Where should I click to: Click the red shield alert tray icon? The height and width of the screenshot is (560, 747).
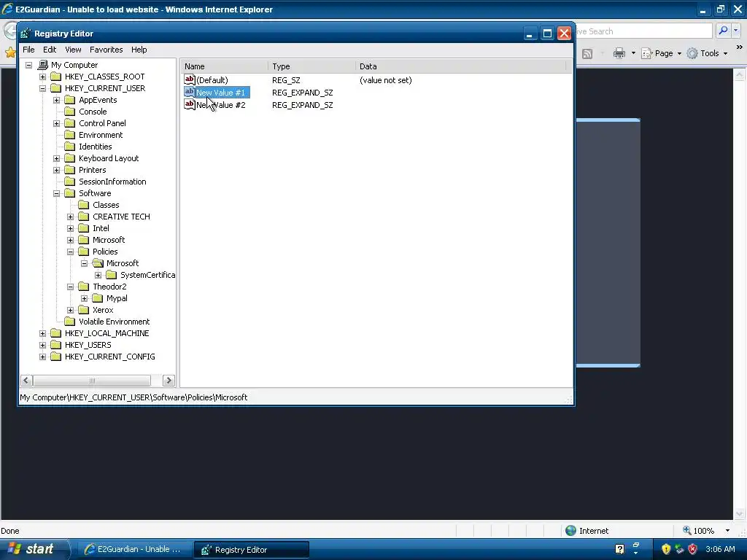[x=692, y=549]
